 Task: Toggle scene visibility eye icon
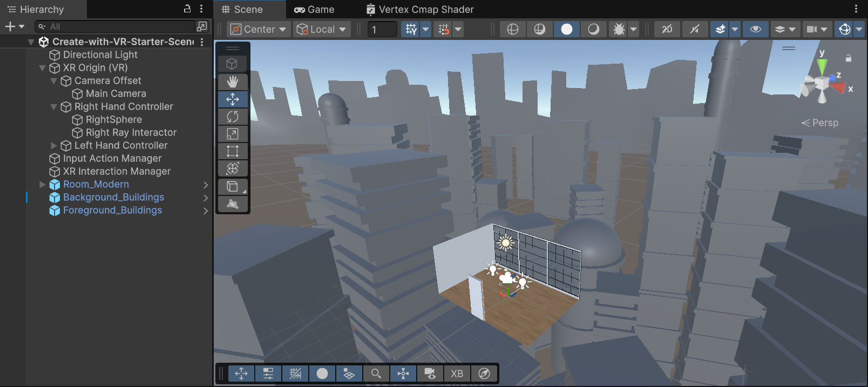point(756,29)
